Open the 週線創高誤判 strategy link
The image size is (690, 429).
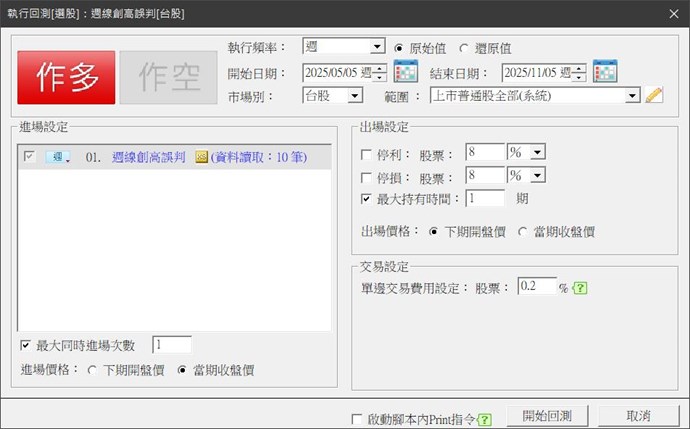(149, 157)
